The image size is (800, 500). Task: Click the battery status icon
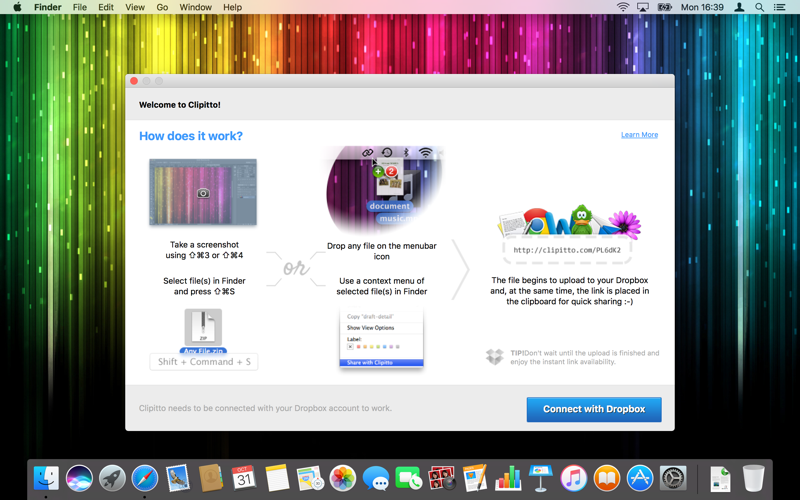665,7
